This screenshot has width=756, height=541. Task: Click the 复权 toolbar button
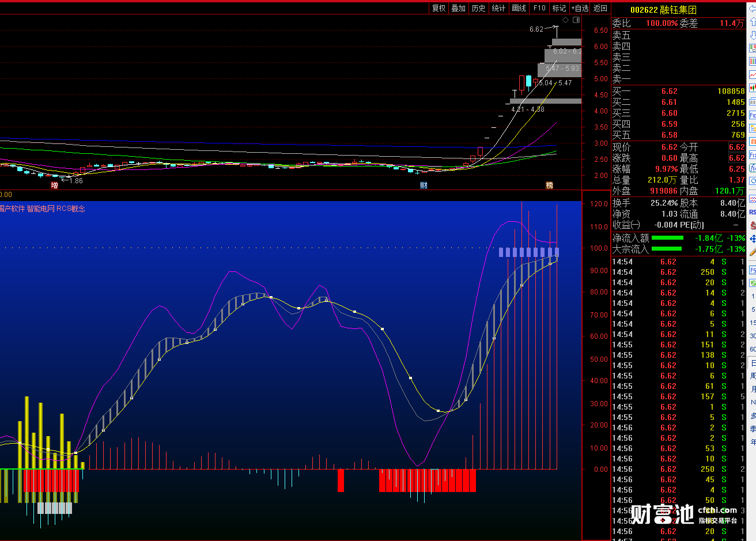(439, 8)
